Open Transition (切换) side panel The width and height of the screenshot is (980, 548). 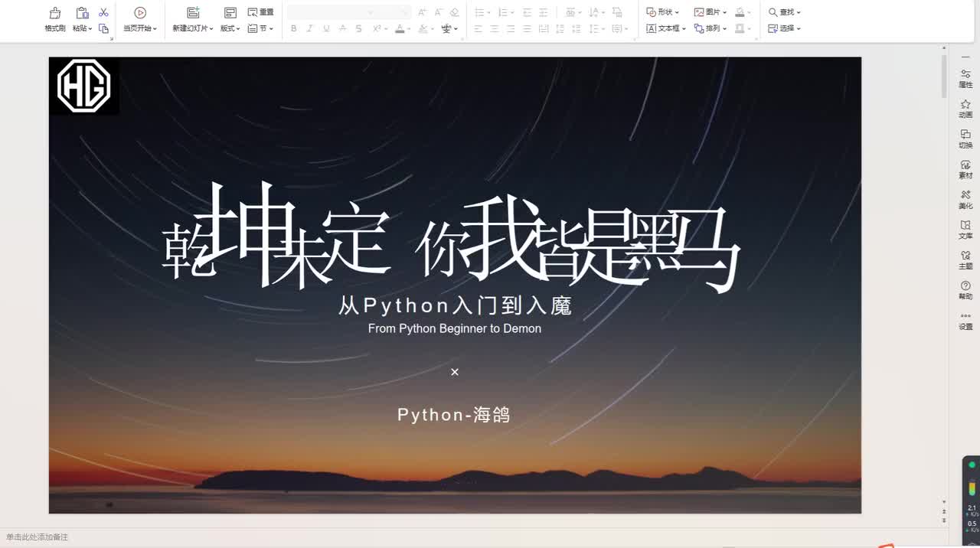965,139
